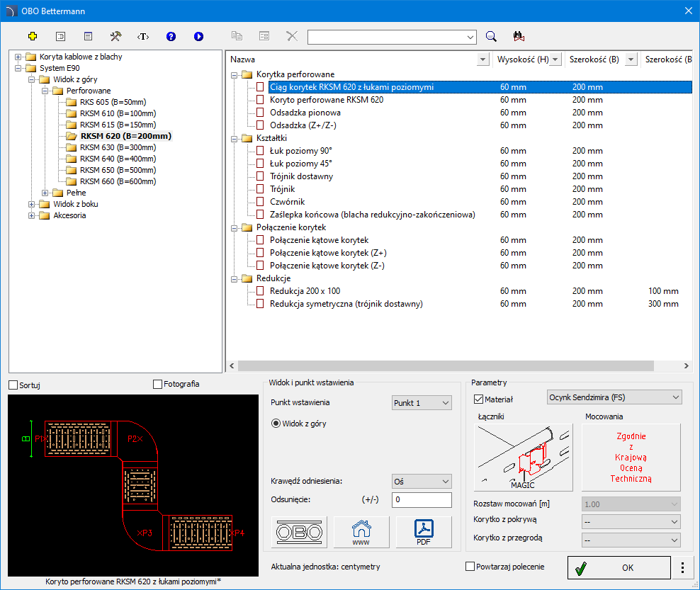Open the tools hammer settings icon
The image size is (700, 590).
click(115, 36)
